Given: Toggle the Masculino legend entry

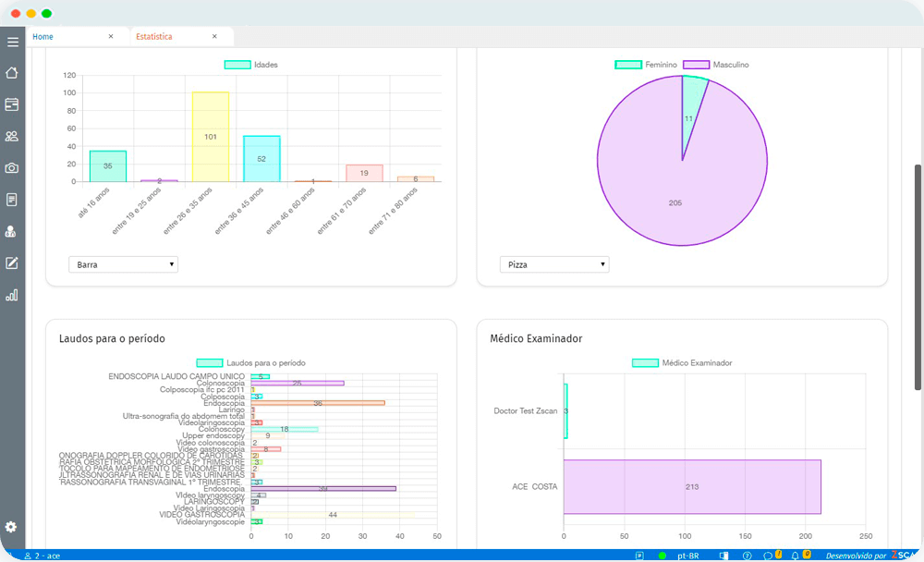Looking at the screenshot, I should [716, 65].
